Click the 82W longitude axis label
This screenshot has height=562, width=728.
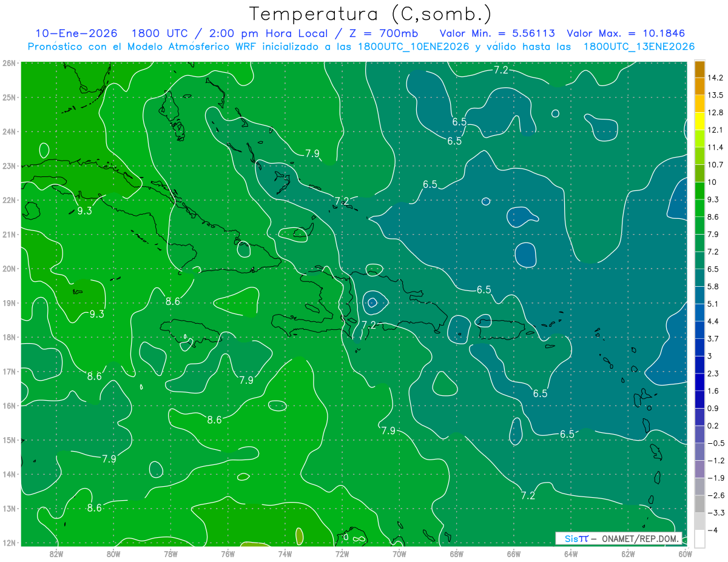[x=56, y=554]
